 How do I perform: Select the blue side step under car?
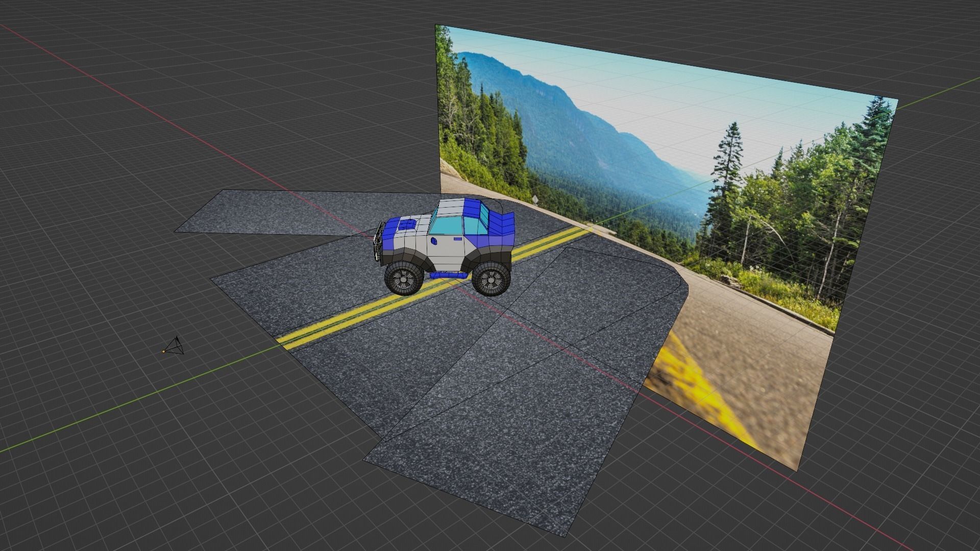coord(448,275)
